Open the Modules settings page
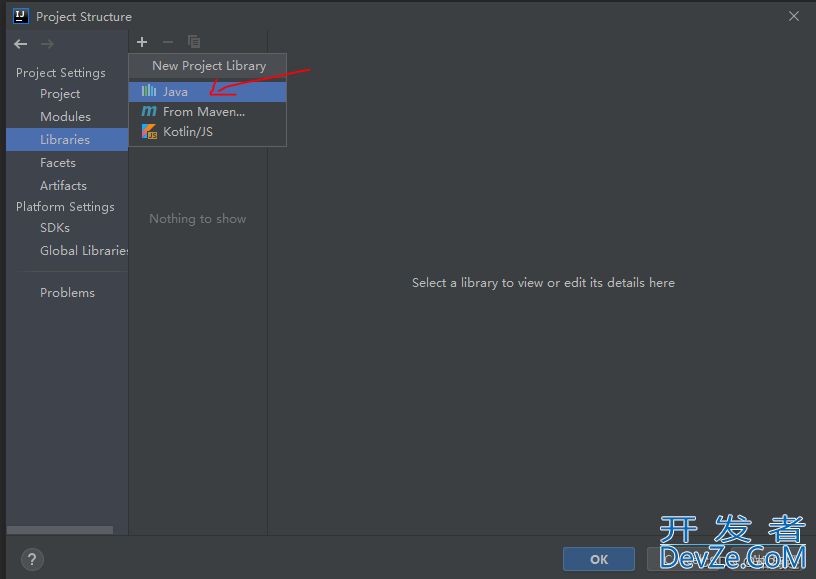Screen dimensions: 816x579 click(65, 117)
